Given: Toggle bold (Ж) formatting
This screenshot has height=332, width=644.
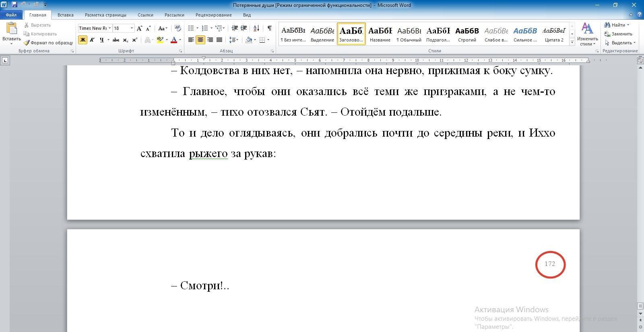Looking at the screenshot, I should tap(83, 40).
